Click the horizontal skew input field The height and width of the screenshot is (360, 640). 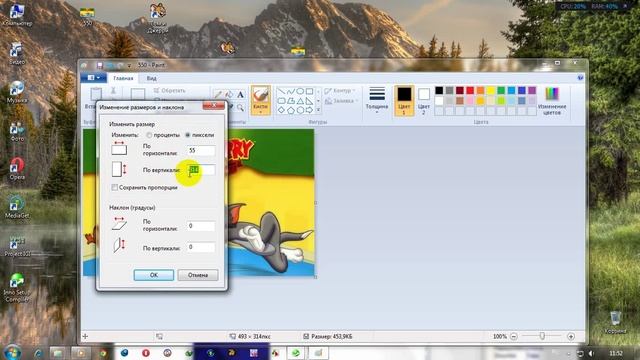pos(201,226)
